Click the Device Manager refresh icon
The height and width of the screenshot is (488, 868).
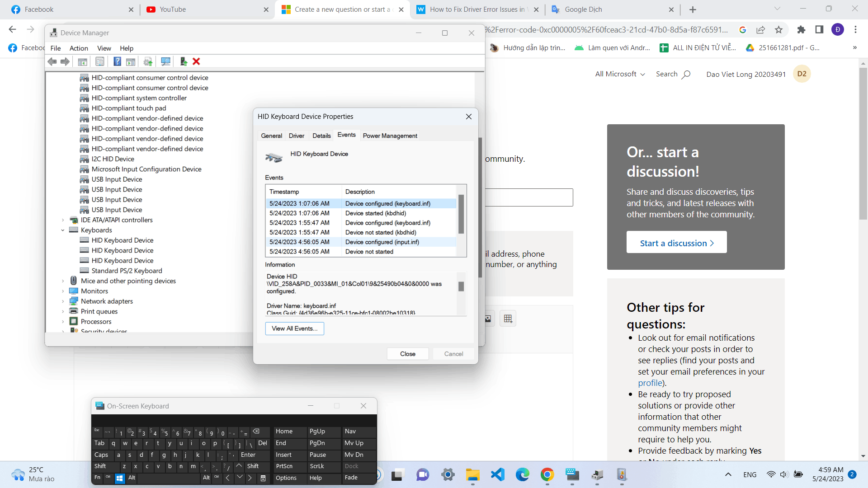165,61
